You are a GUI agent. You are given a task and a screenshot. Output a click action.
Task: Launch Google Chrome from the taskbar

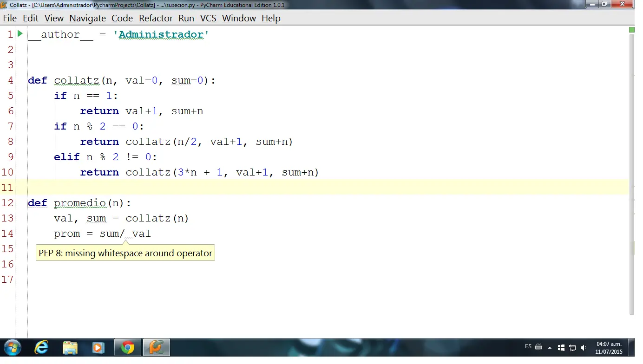pos(128,347)
